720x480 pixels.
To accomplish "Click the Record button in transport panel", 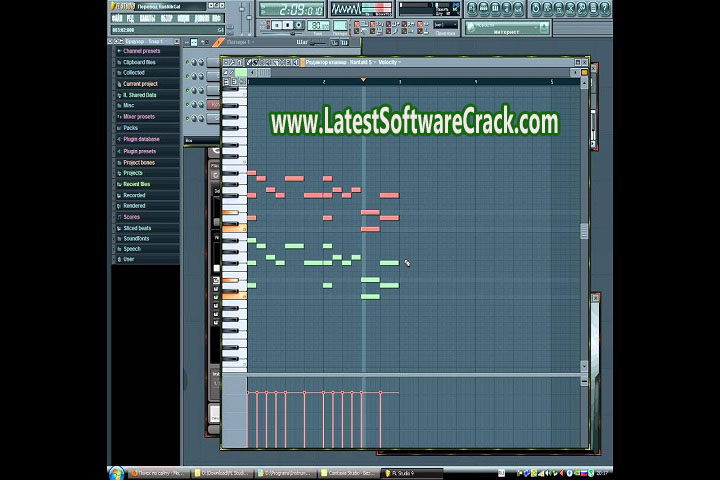I will coord(299,25).
